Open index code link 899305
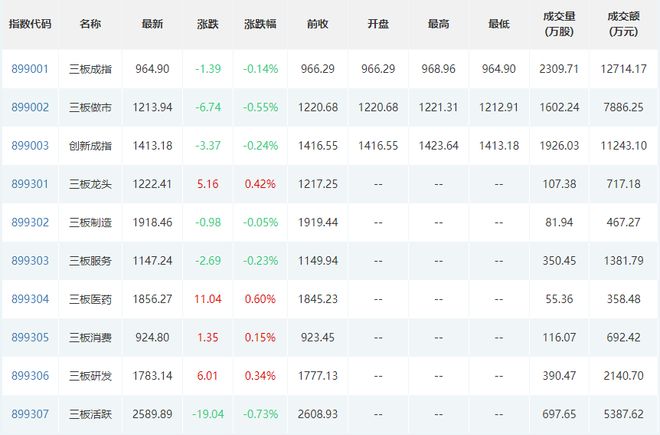Image resolution: width=660 pixels, height=435 pixels. [30, 337]
